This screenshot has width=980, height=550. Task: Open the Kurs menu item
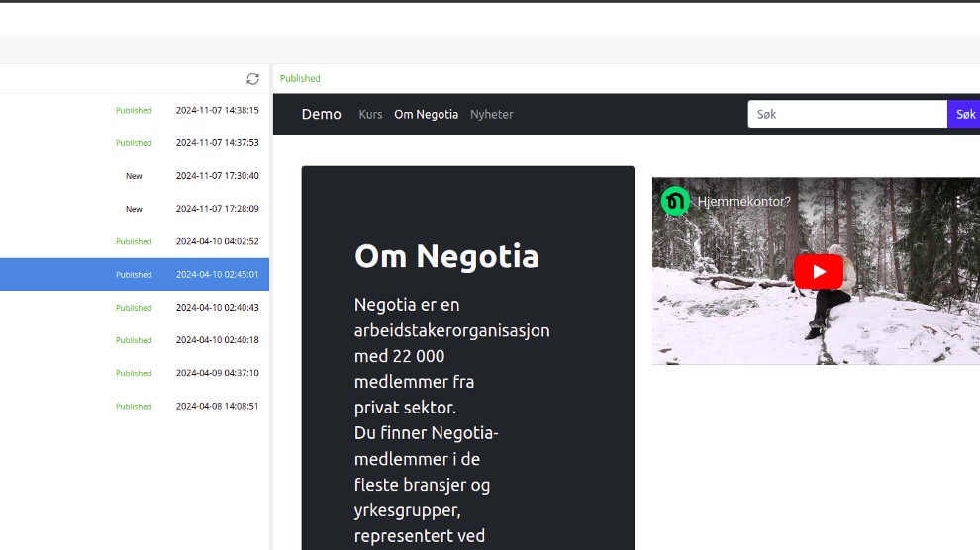click(x=370, y=114)
